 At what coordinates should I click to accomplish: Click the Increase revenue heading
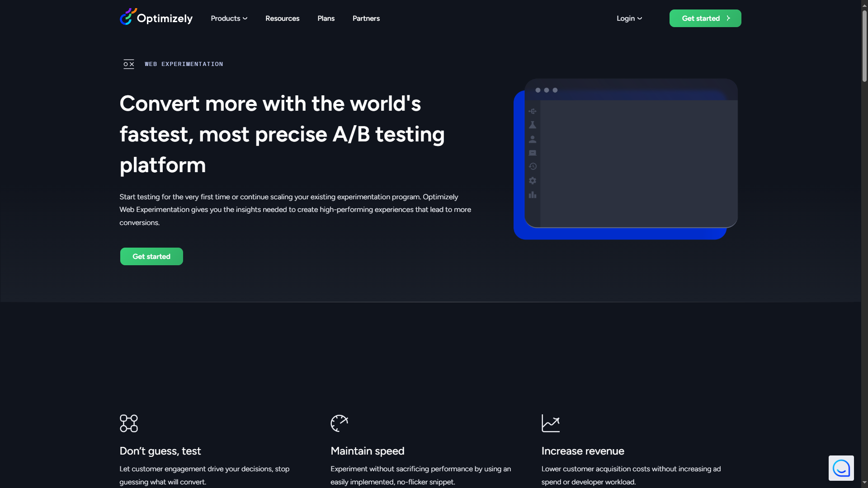point(583,451)
